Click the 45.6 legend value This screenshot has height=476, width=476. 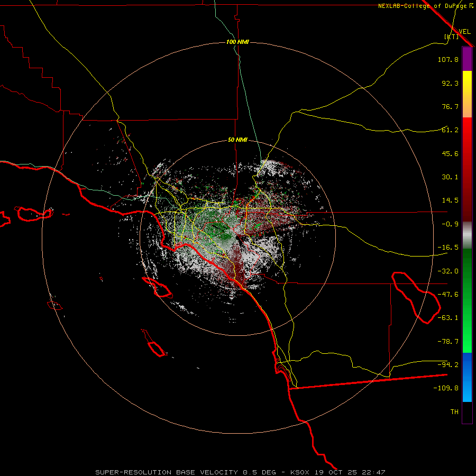point(450,153)
